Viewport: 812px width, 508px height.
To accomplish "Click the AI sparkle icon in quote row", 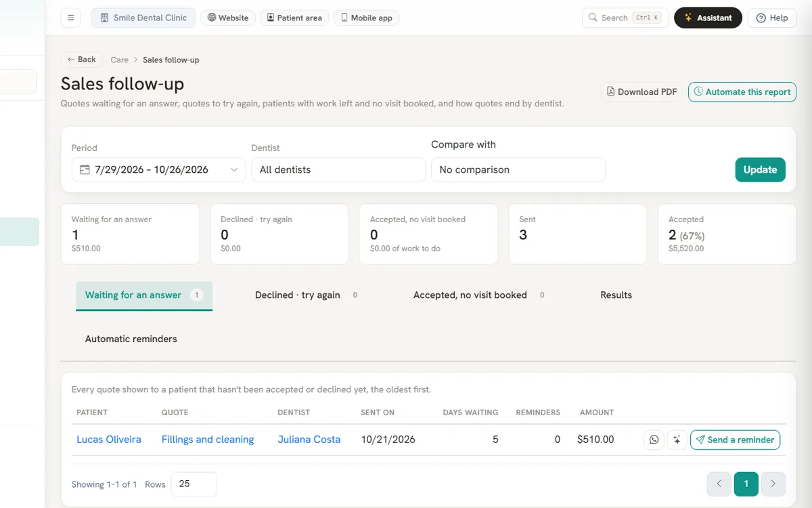I will coord(677,440).
